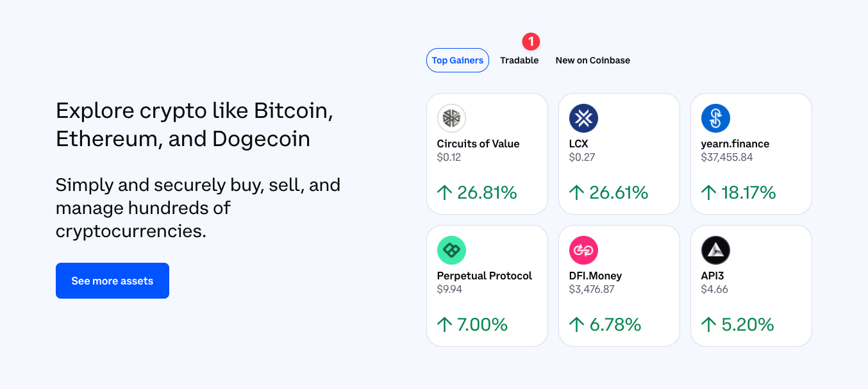Open the New on Coinbase tab
The width and height of the screenshot is (868, 389).
coord(593,60)
